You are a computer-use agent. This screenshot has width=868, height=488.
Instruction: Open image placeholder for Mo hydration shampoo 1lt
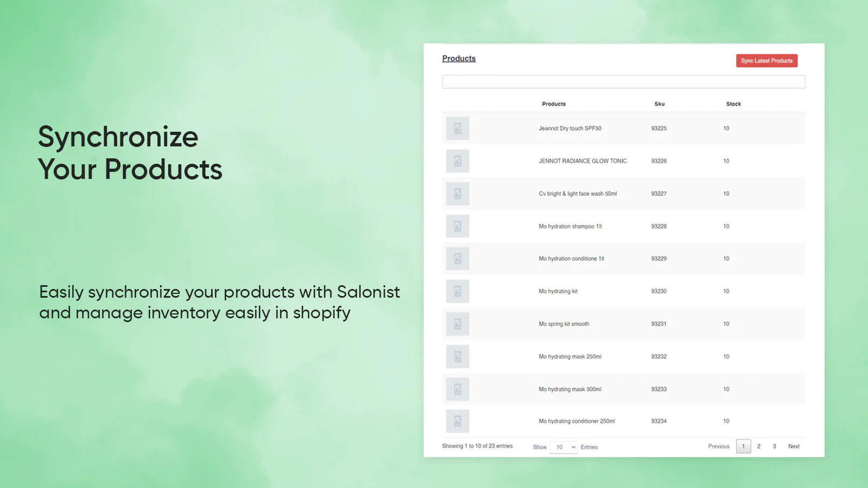pos(458,226)
